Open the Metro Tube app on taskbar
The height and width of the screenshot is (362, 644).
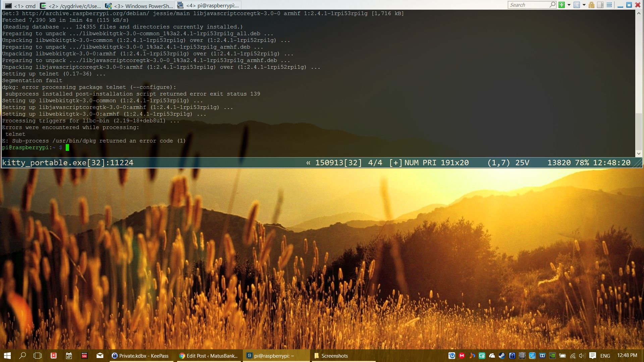point(84,356)
